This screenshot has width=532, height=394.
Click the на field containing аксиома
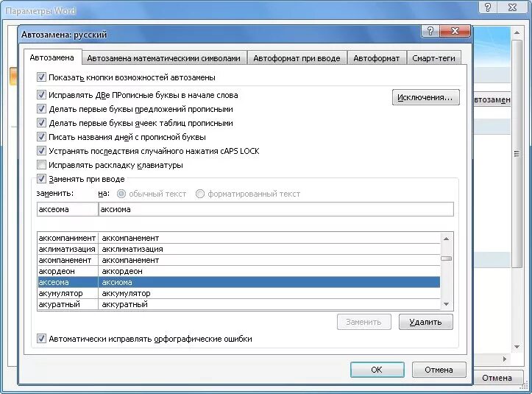276,209
